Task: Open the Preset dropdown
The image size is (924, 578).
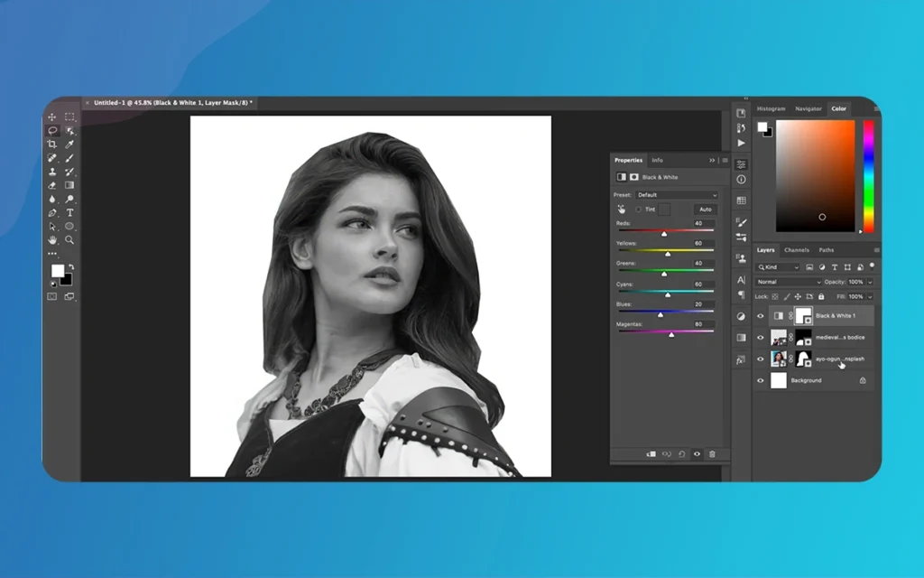Action: [677, 195]
